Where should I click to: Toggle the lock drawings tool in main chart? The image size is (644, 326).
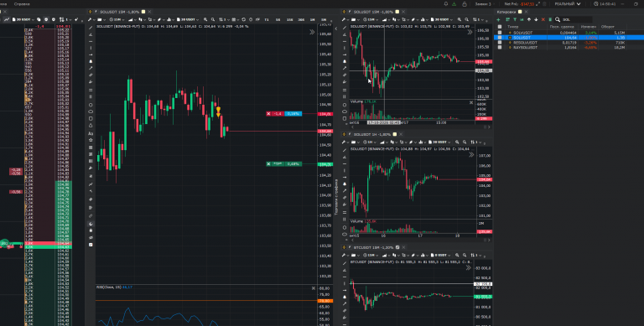click(91, 230)
